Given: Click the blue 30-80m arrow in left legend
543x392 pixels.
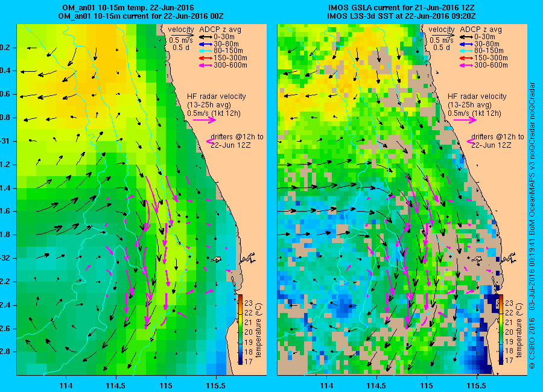Looking at the screenshot, I should (205, 44).
